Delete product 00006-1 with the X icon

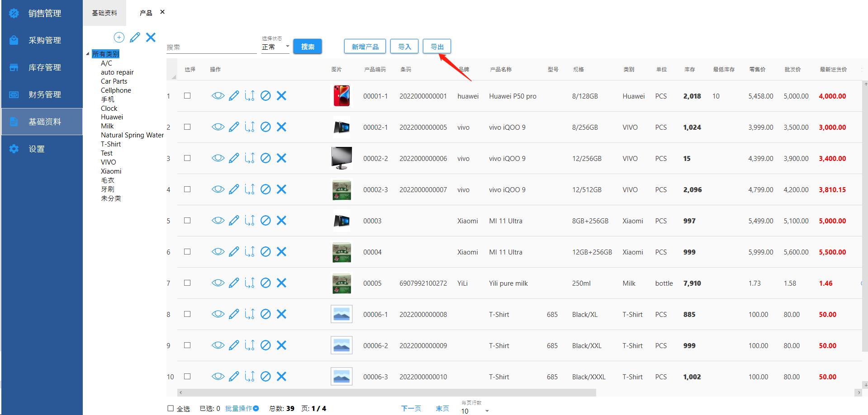282,314
